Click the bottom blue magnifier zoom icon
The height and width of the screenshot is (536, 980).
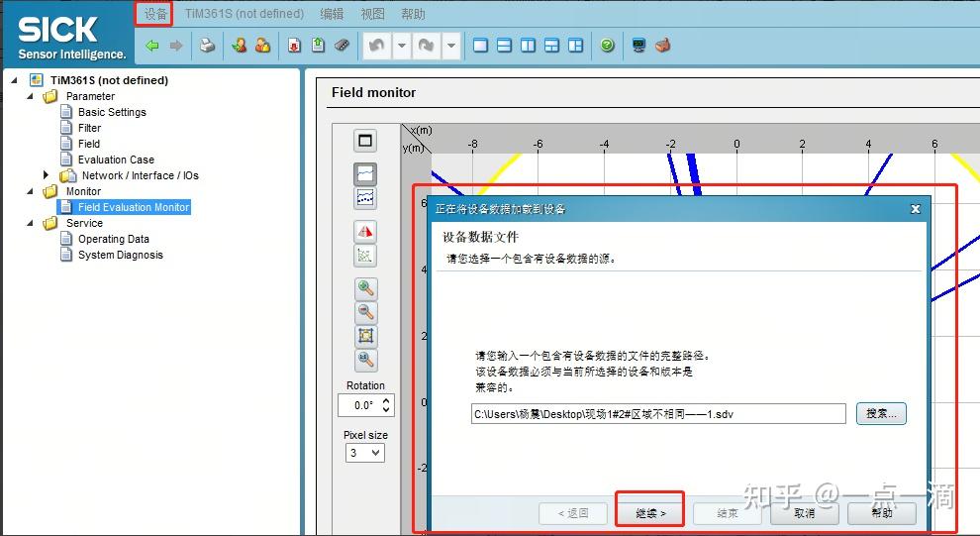(365, 360)
